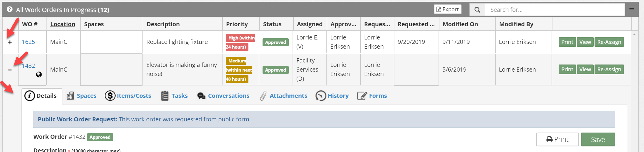Image resolution: width=644 pixels, height=152 pixels.
Task: Open the Conversations chat tab
Action: click(223, 96)
